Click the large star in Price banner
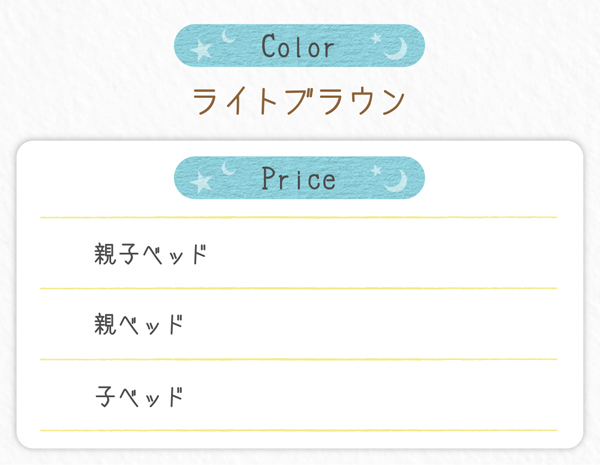The height and width of the screenshot is (465, 600). coord(201,182)
